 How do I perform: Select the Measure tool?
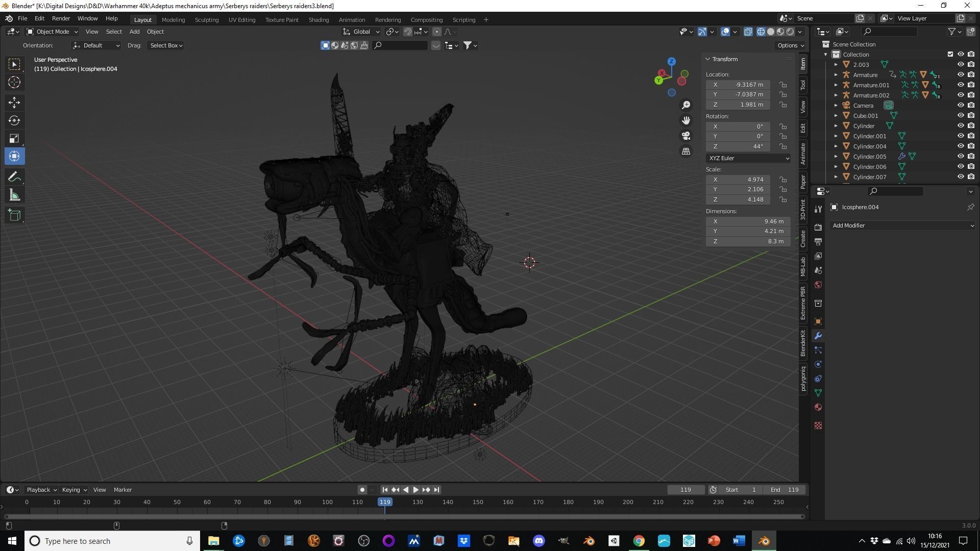(14, 195)
